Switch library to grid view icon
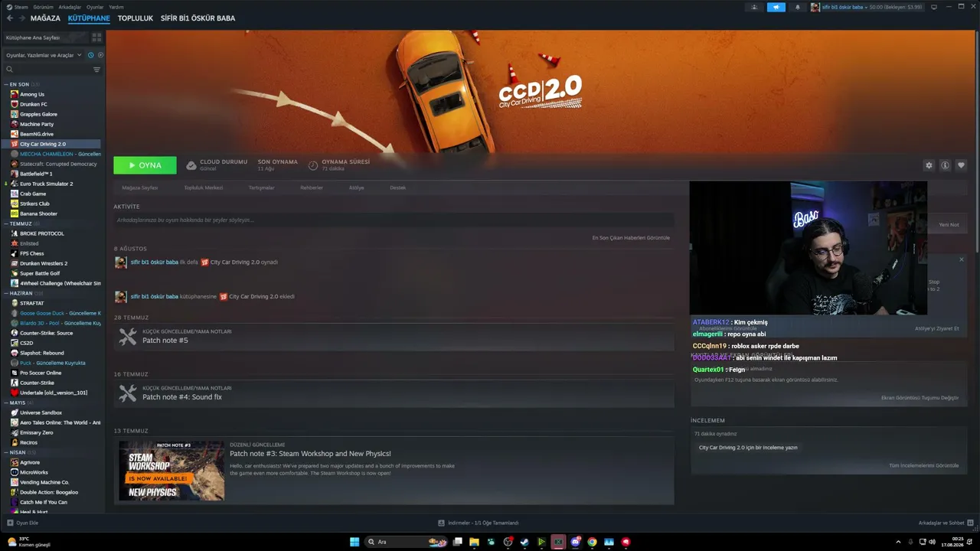 pyautogui.click(x=96, y=37)
